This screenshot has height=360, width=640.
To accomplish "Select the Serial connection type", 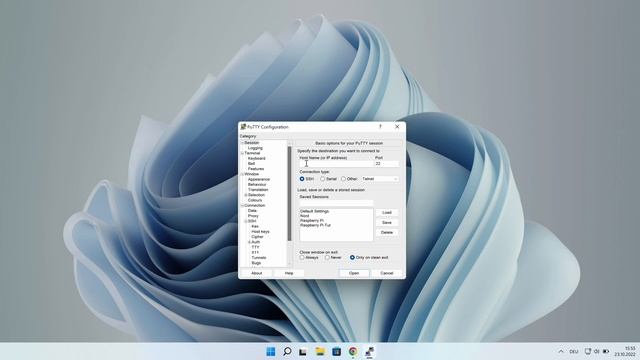I will (322, 179).
